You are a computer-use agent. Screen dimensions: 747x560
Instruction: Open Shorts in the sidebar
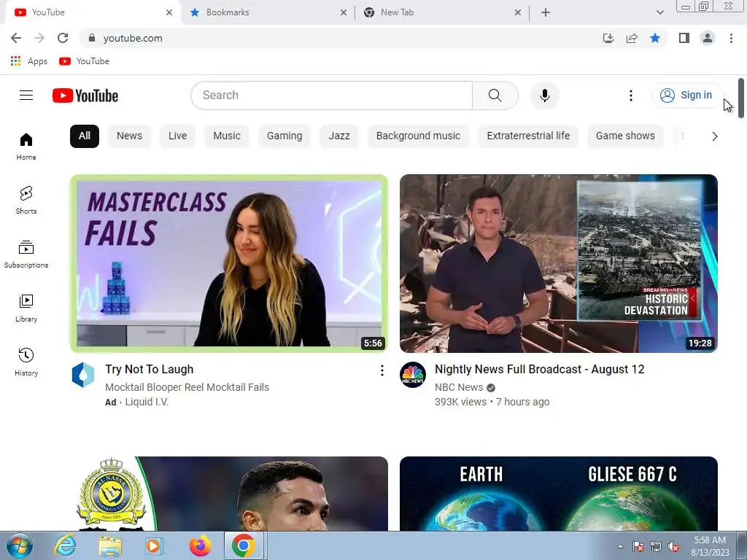[26, 201]
